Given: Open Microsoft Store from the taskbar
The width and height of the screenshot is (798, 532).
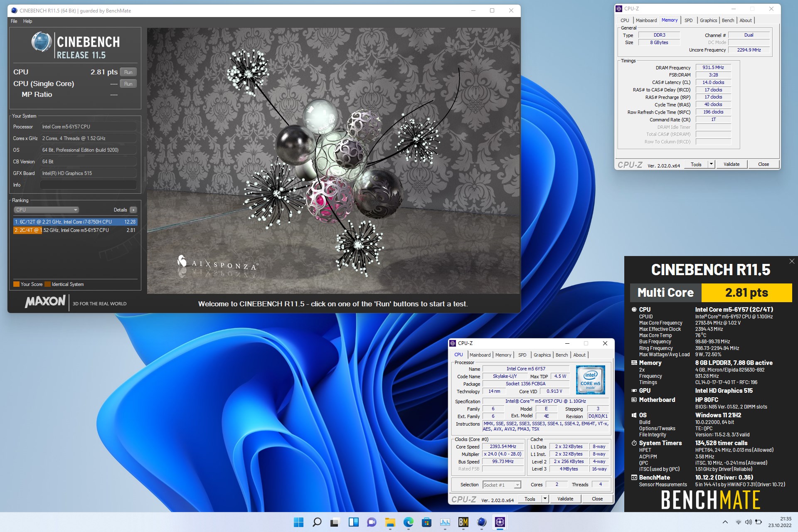Looking at the screenshot, I should pyautogui.click(x=426, y=522).
